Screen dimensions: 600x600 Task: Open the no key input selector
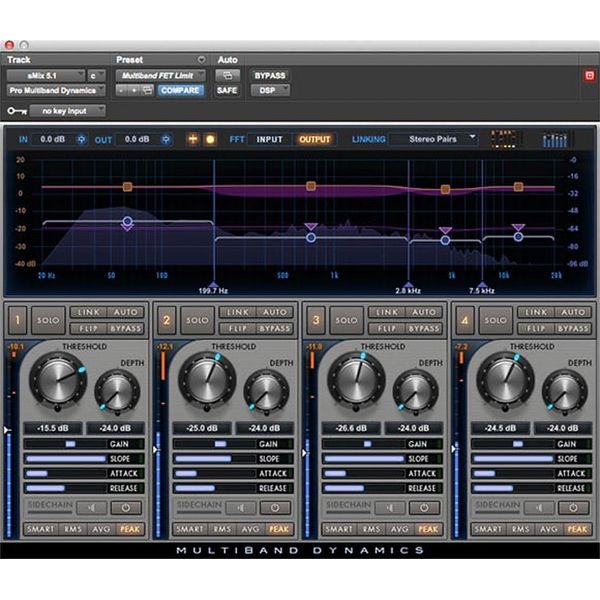click(x=67, y=111)
